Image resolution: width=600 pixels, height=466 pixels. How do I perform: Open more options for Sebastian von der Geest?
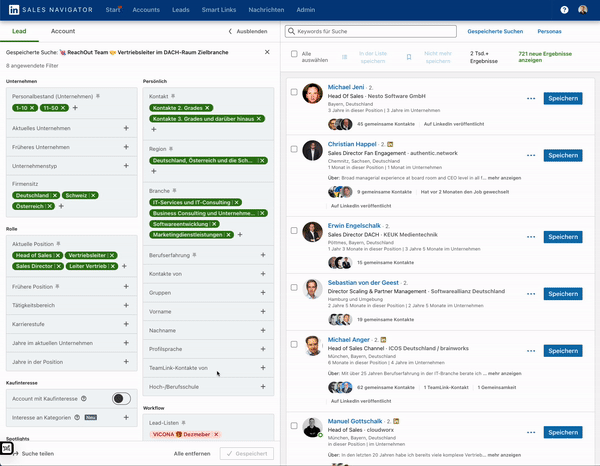(x=531, y=294)
